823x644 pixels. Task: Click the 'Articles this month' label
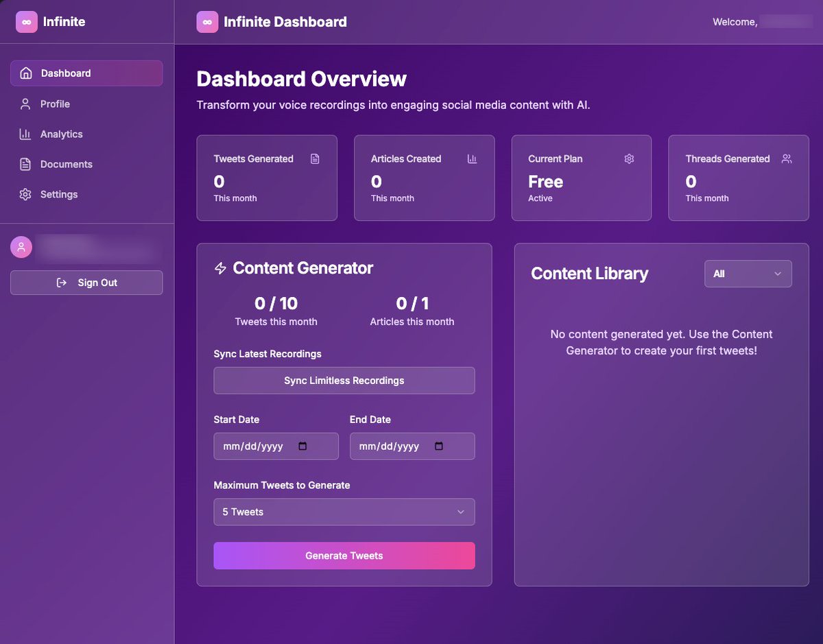[x=412, y=322]
